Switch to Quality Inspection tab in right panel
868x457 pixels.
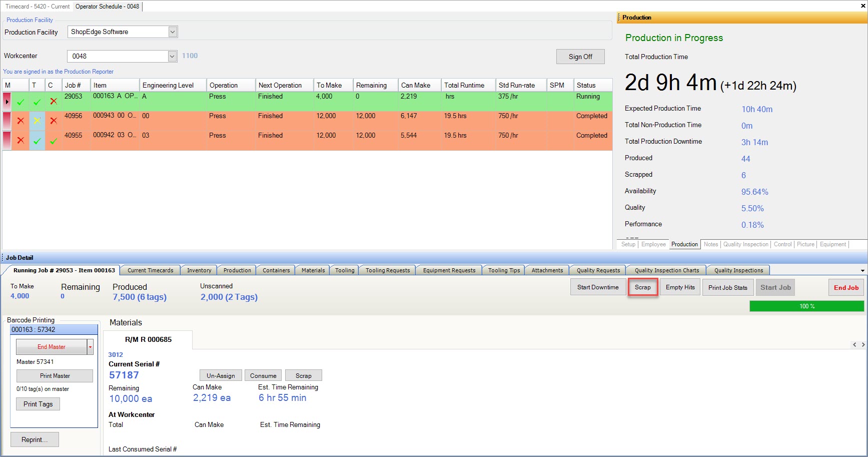coord(746,244)
